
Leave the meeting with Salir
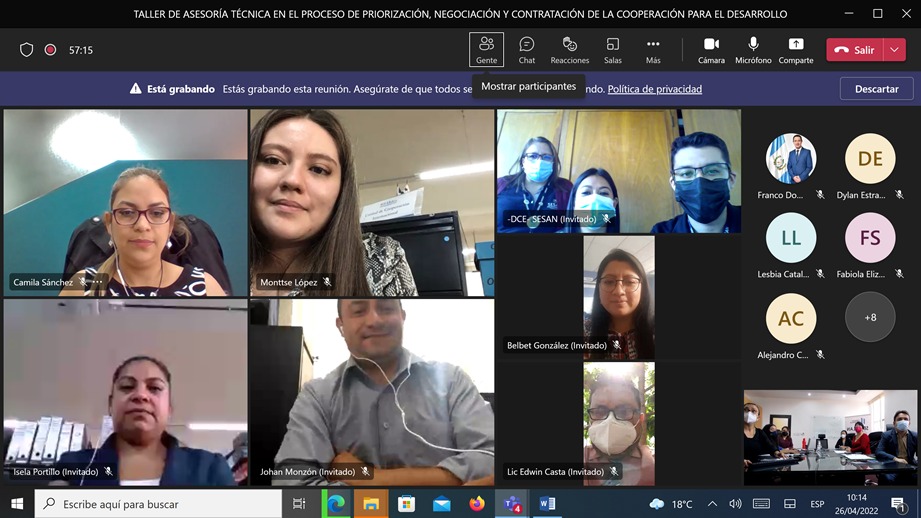pyautogui.click(x=855, y=50)
